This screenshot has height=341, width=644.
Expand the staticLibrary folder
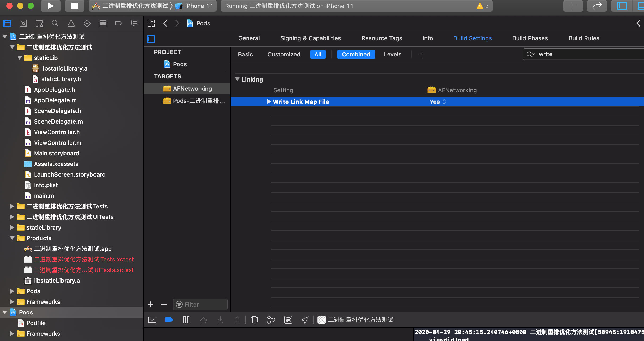coord(12,227)
